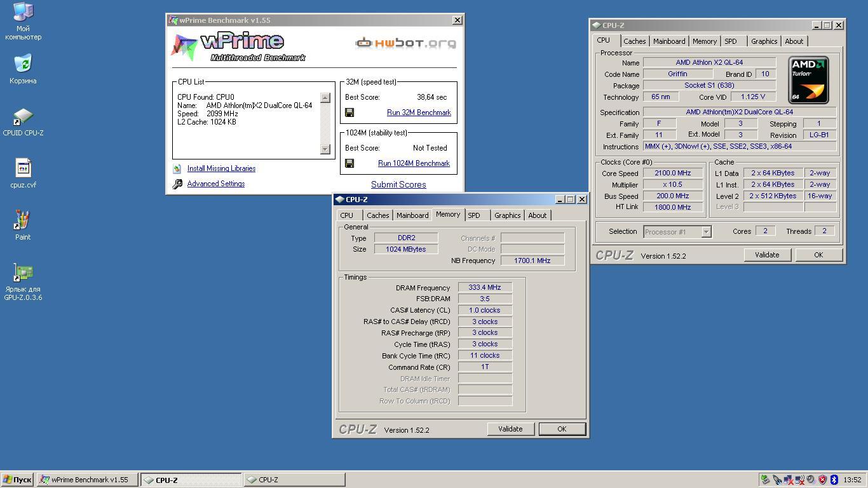Image resolution: width=868 pixels, height=488 pixels.
Task: Click the CPU List scroll up arrow
Action: 325,98
